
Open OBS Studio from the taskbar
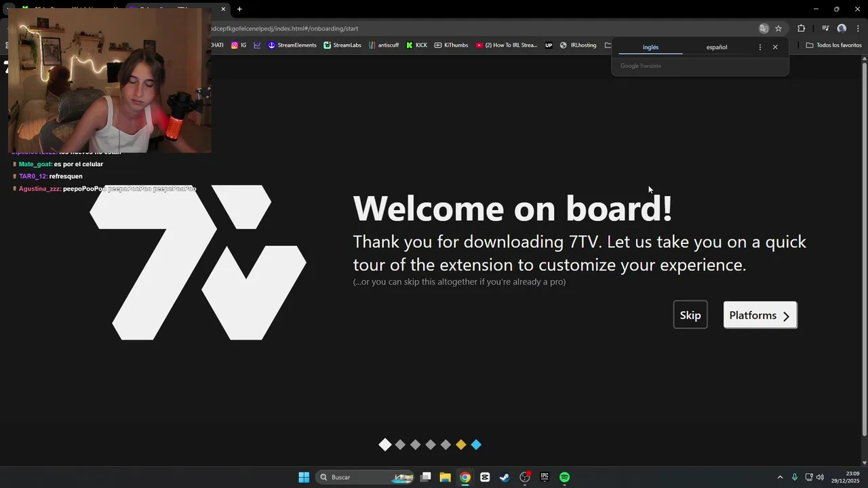pyautogui.click(x=525, y=477)
